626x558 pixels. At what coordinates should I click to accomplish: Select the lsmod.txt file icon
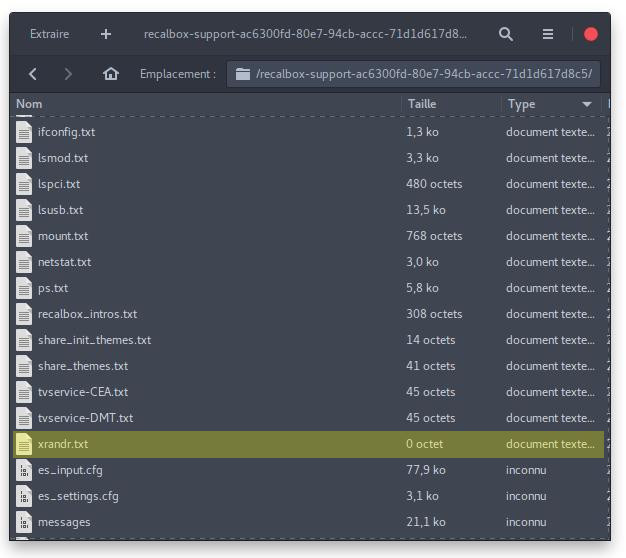[x=24, y=158]
